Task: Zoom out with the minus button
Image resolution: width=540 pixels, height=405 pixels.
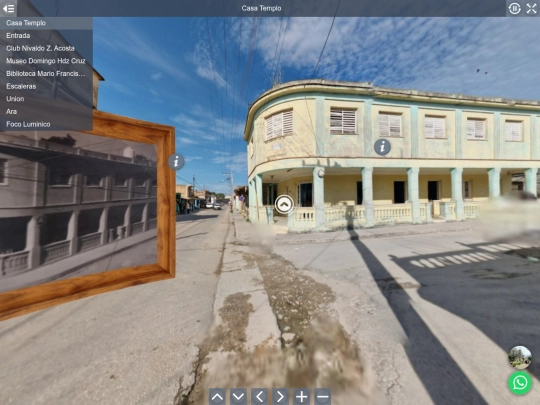Action: pos(323,397)
